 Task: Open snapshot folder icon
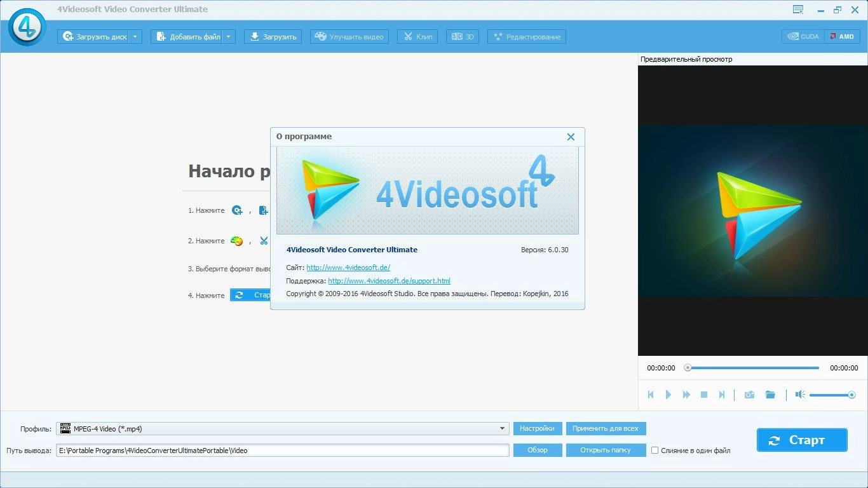pyautogui.click(x=770, y=395)
